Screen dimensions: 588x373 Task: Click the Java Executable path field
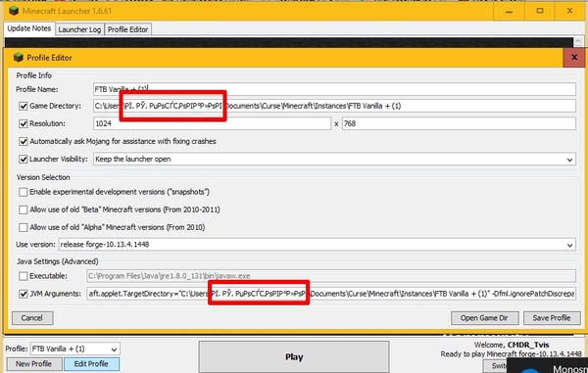click(331, 276)
